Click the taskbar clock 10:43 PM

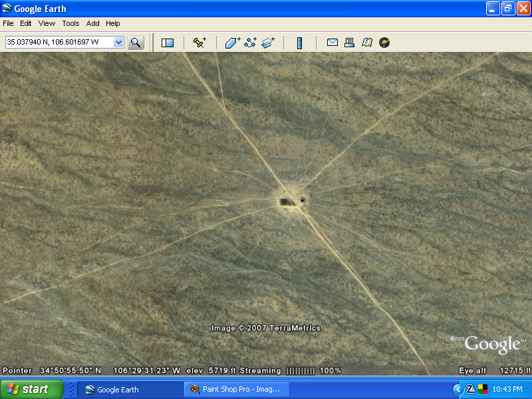click(x=507, y=389)
